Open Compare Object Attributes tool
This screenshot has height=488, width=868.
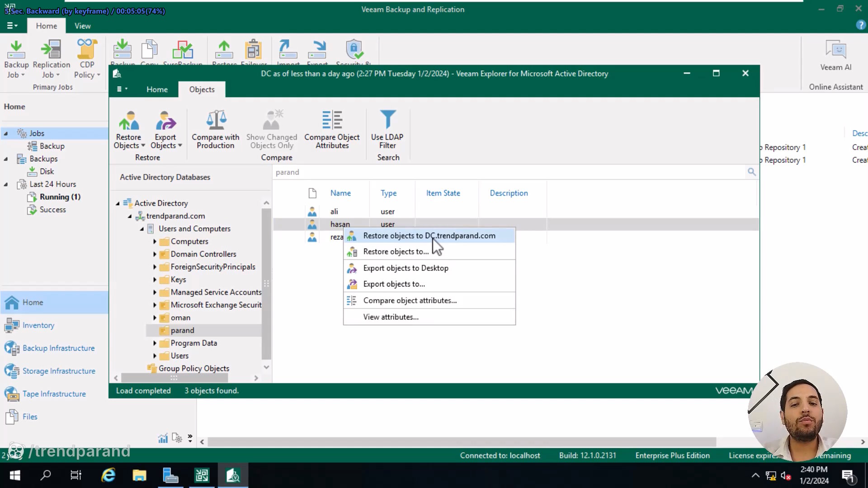click(x=332, y=129)
